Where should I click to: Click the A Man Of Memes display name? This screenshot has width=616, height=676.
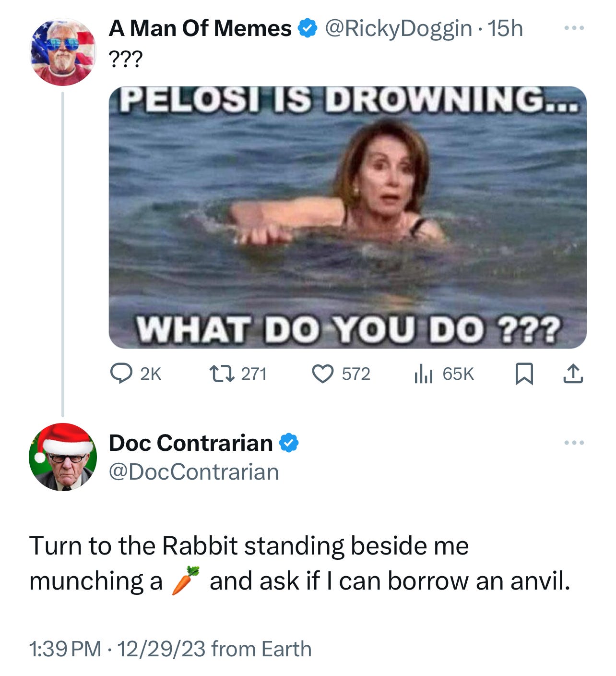tap(200, 28)
